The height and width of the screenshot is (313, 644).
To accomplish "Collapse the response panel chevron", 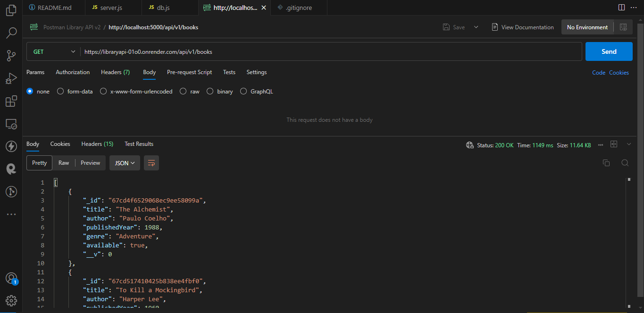I will coord(629,144).
